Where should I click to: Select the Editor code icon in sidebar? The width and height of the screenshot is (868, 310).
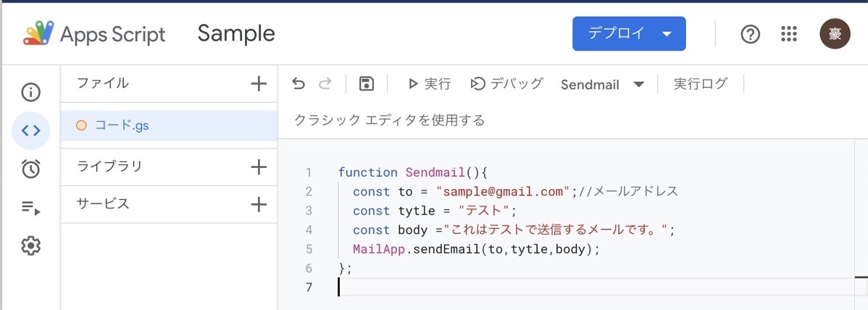[x=31, y=130]
